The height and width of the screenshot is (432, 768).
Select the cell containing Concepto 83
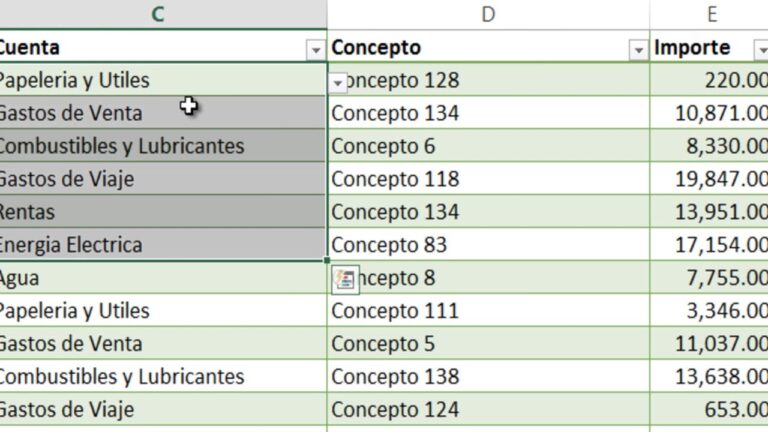(x=488, y=245)
